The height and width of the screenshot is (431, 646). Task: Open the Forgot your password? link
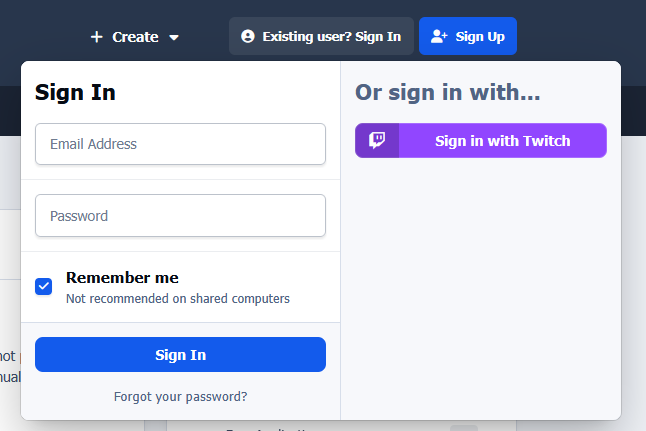[x=180, y=396]
